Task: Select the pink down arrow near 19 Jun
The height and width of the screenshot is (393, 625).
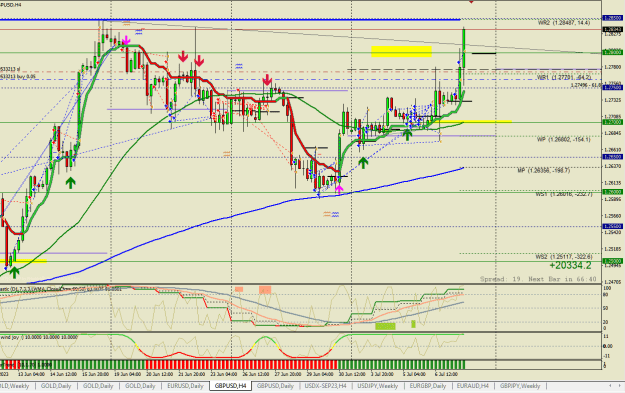Action: tap(126, 40)
